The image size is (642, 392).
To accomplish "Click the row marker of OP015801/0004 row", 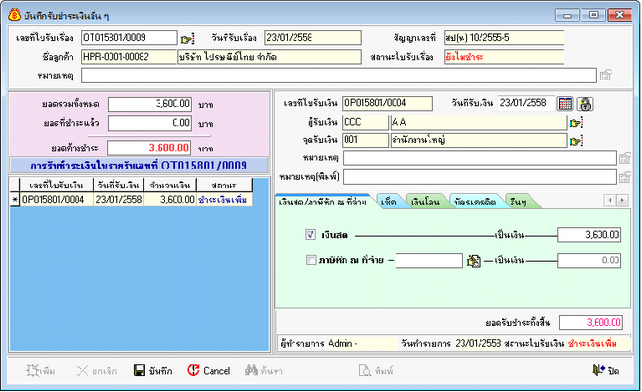I will 15,199.
